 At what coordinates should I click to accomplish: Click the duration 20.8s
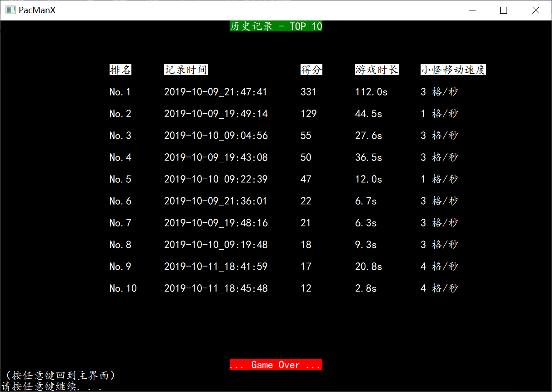click(369, 266)
